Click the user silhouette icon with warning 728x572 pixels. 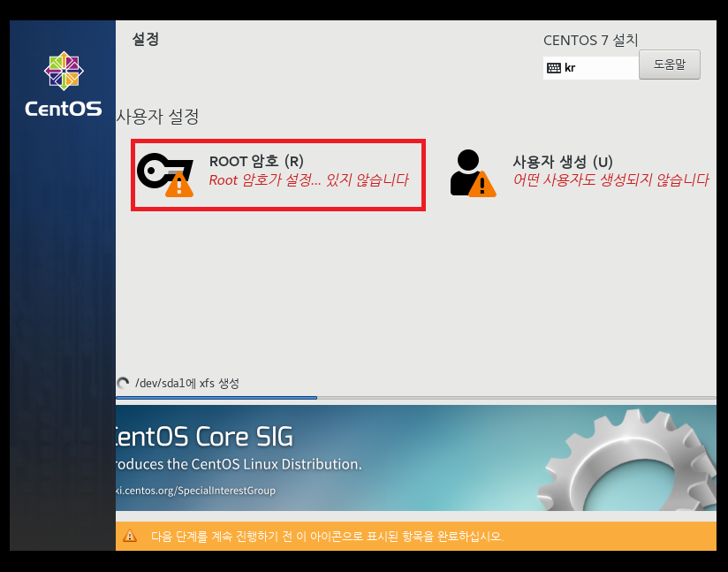pos(473,173)
